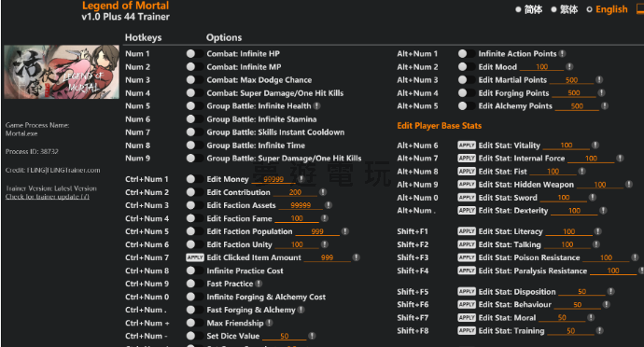This screenshot has height=347, width=644.
Task: Click the Edit Stat: Dexterity value field
Action: (574, 211)
